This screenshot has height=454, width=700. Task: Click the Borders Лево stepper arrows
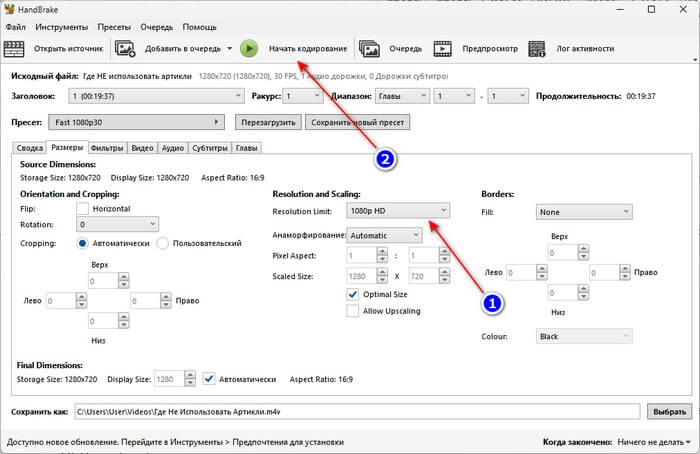point(542,272)
